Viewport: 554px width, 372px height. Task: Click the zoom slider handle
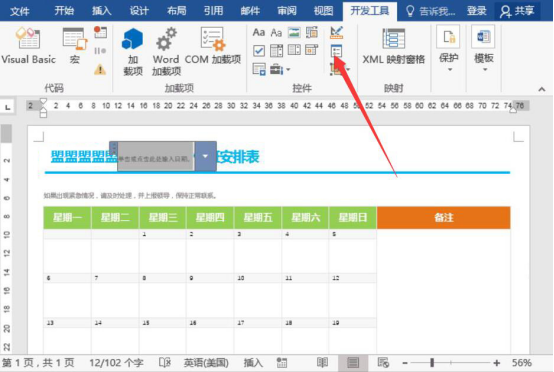point(432,363)
